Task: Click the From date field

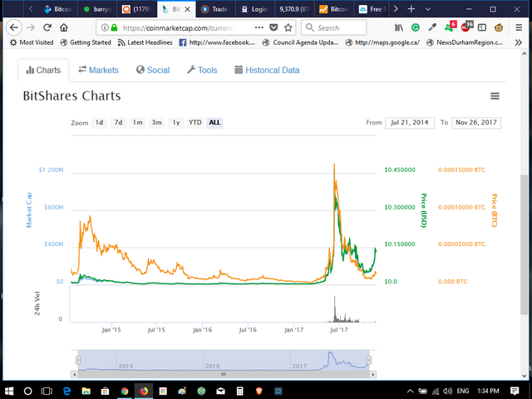Action: 410,122
